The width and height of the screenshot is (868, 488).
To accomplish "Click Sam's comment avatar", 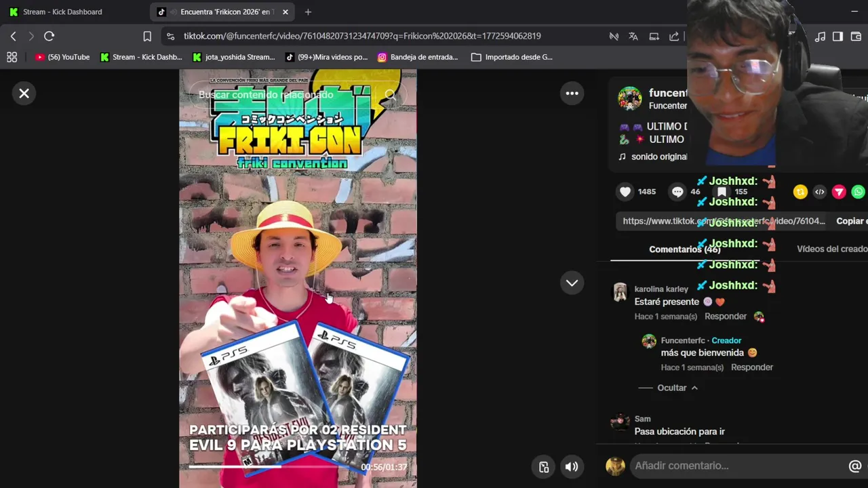I will coord(620,422).
